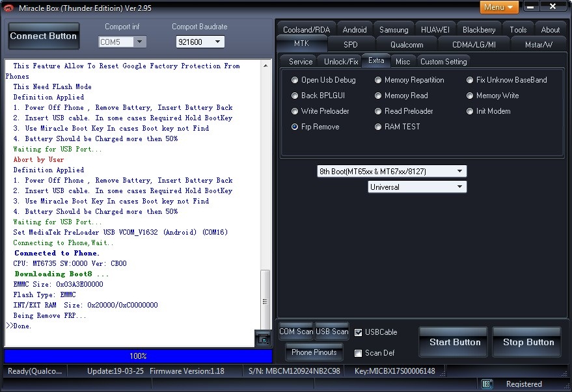Click the 'Flash Type: EMMC' log line
Image resolution: width=572 pixels, height=392 pixels.
[44, 294]
